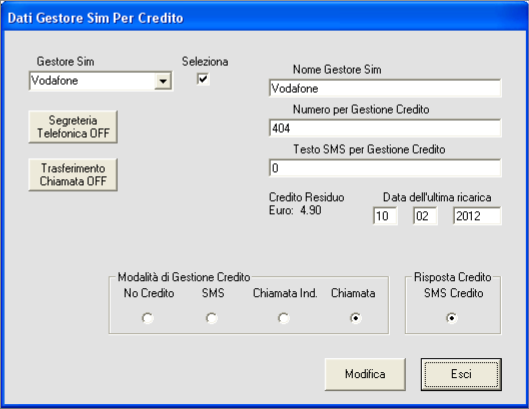Select the Chiamata Ind. radio button

coord(283,318)
